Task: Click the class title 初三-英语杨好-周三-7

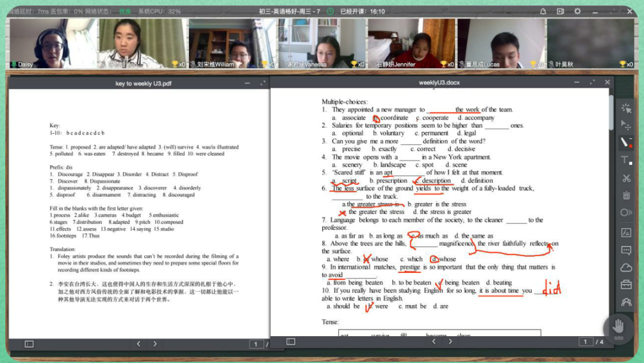Action: [289, 11]
